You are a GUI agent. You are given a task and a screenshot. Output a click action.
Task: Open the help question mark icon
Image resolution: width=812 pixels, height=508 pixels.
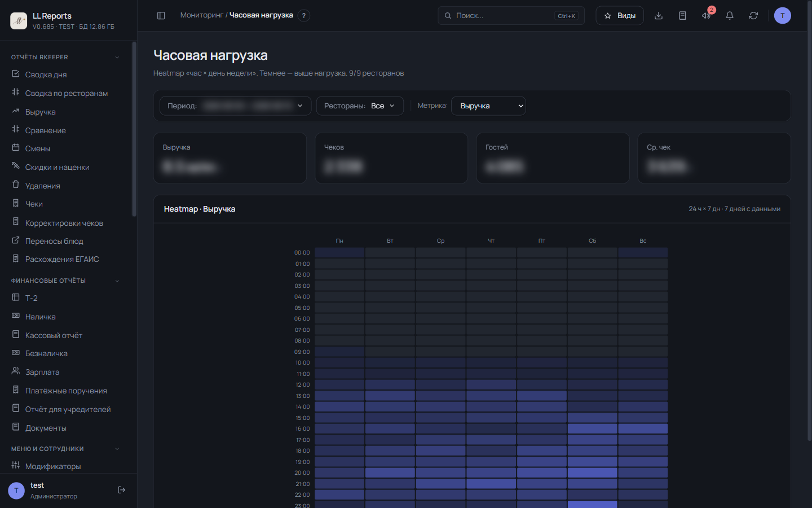pos(304,16)
